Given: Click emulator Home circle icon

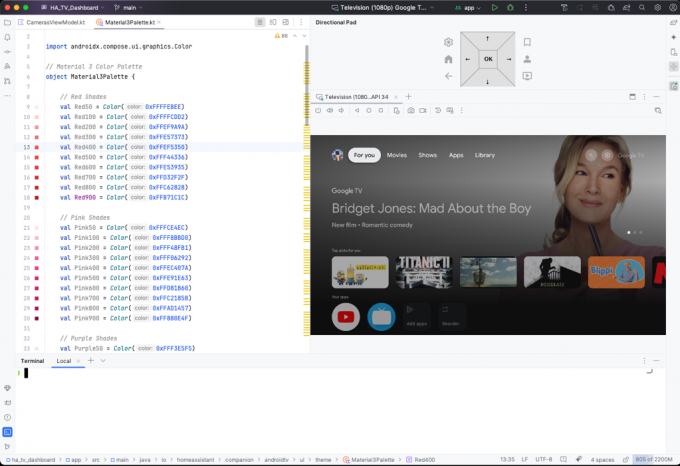Looking at the screenshot, I should pyautogui.click(x=369, y=111).
